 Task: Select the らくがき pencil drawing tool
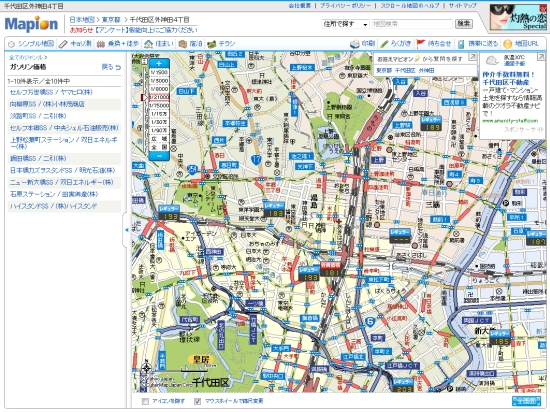396,44
